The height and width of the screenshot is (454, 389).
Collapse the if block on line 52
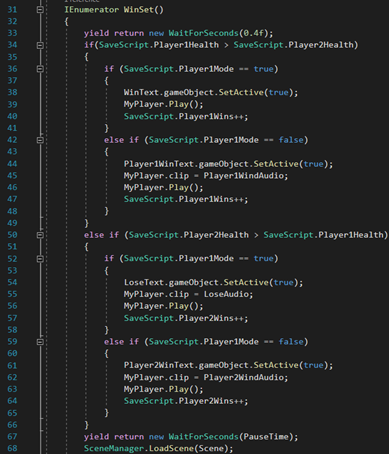pos(40,259)
